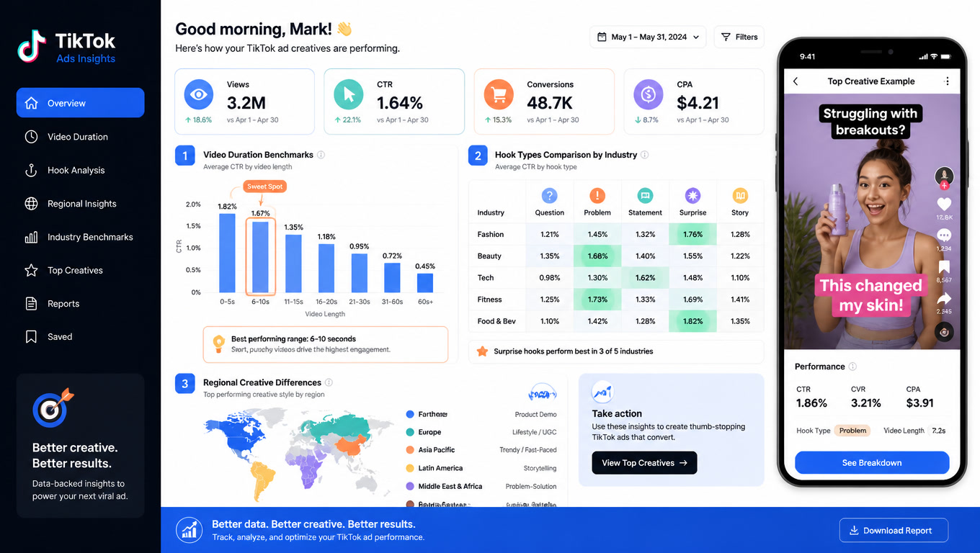This screenshot has height=553, width=980.
Task: Open Regional Insights page
Action: [x=80, y=204]
